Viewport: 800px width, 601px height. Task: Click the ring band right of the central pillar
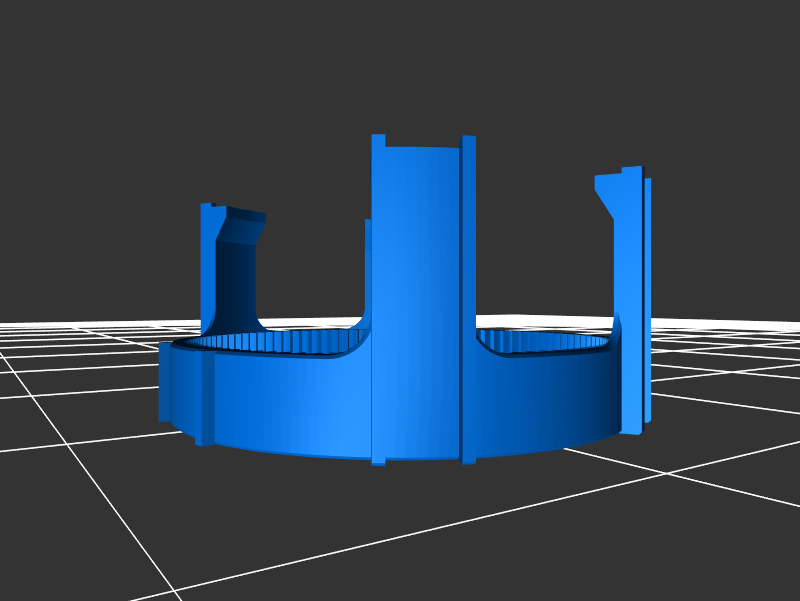tap(540, 400)
